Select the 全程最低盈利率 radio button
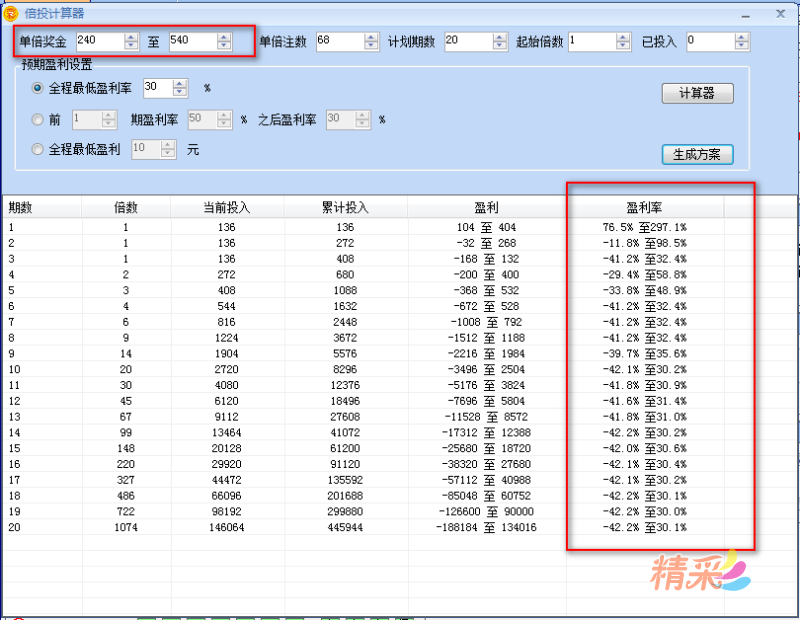 point(37,88)
